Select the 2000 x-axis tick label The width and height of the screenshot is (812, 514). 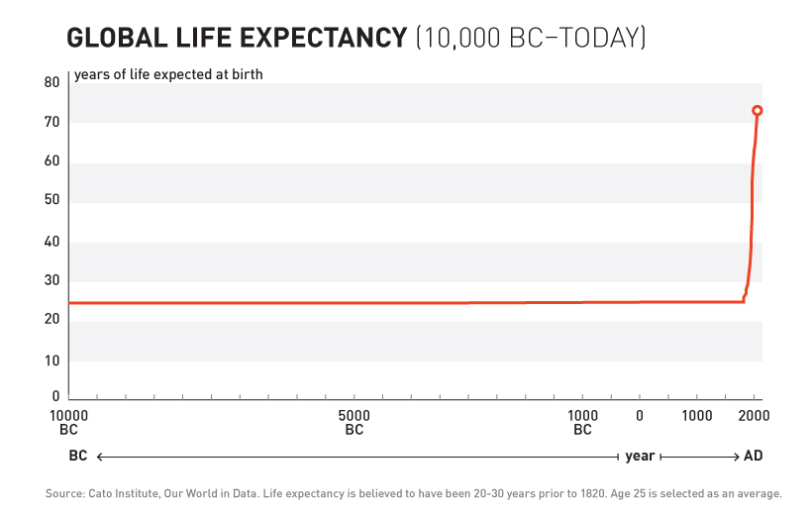[x=755, y=415]
